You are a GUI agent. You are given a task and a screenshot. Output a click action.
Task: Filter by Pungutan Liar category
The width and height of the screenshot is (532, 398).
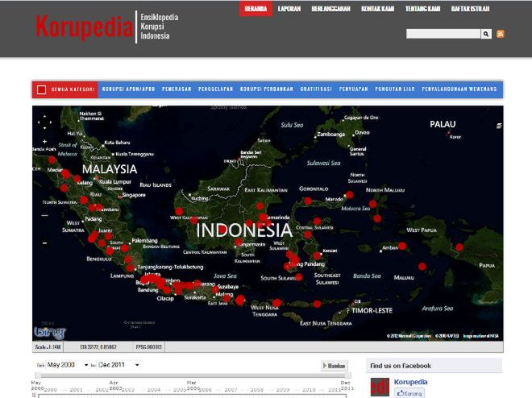pyautogui.click(x=395, y=89)
